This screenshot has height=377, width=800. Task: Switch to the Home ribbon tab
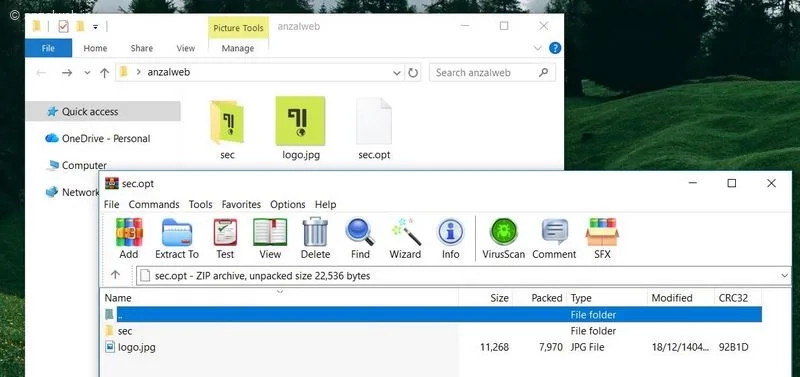pos(95,48)
